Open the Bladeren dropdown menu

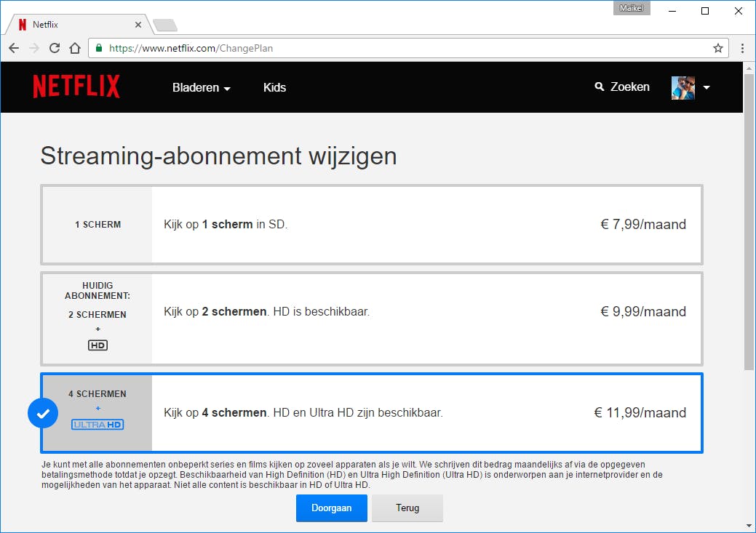201,88
